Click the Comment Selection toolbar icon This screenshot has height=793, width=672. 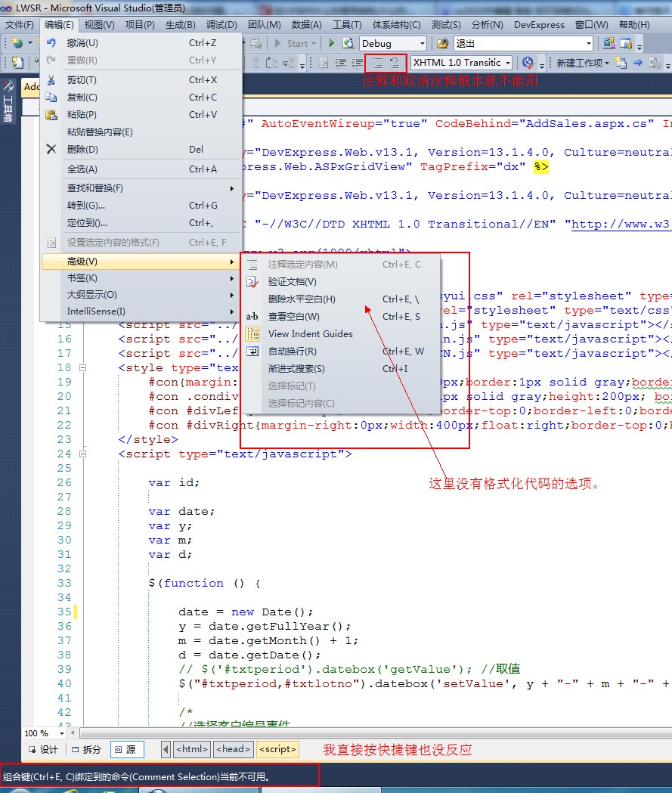point(378,63)
